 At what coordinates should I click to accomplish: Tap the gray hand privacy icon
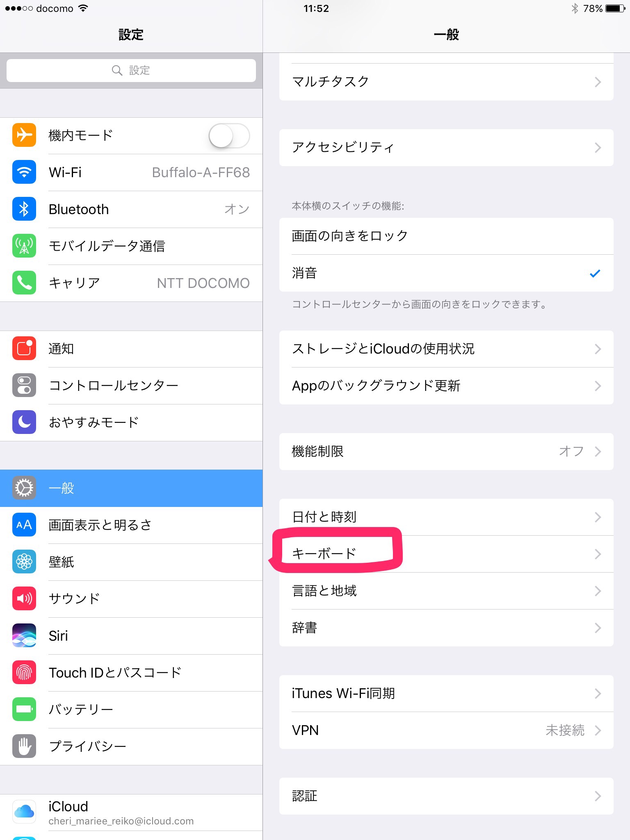(24, 746)
